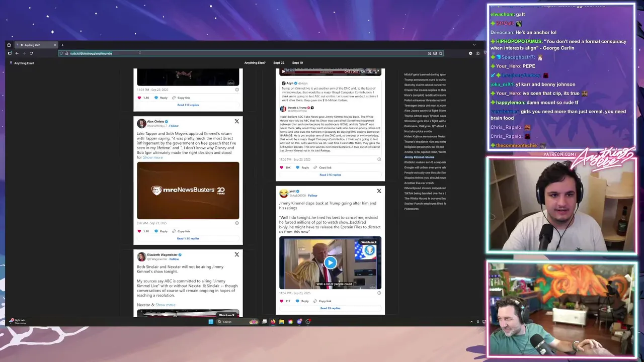This screenshot has width=644, height=362.
Task: Switch to the Sept 22 page tab
Action: (279, 63)
